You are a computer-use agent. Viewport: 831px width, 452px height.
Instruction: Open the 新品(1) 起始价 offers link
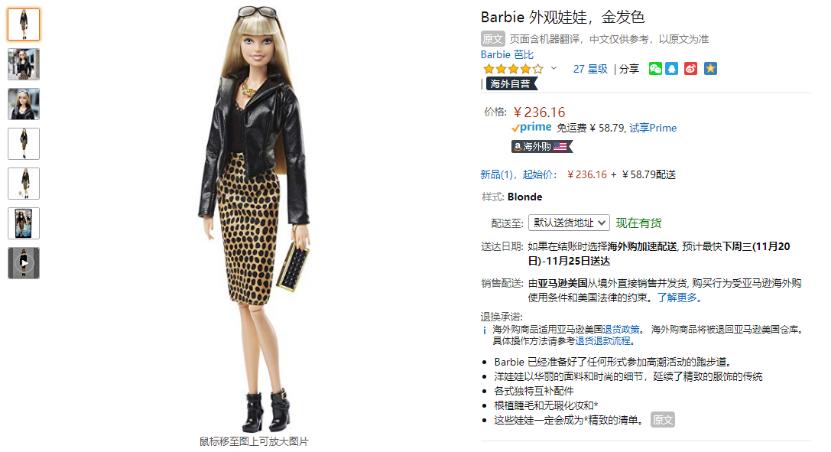coord(519,174)
